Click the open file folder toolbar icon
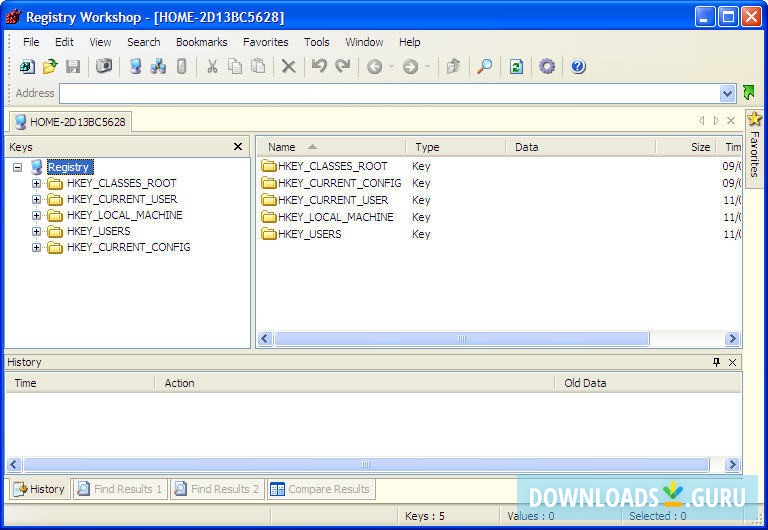The image size is (768, 530). point(49,66)
